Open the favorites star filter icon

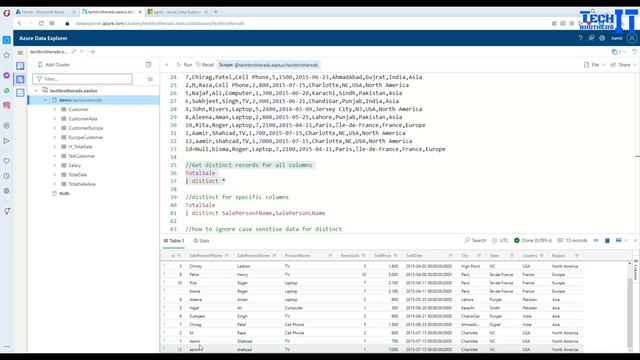(150, 79)
